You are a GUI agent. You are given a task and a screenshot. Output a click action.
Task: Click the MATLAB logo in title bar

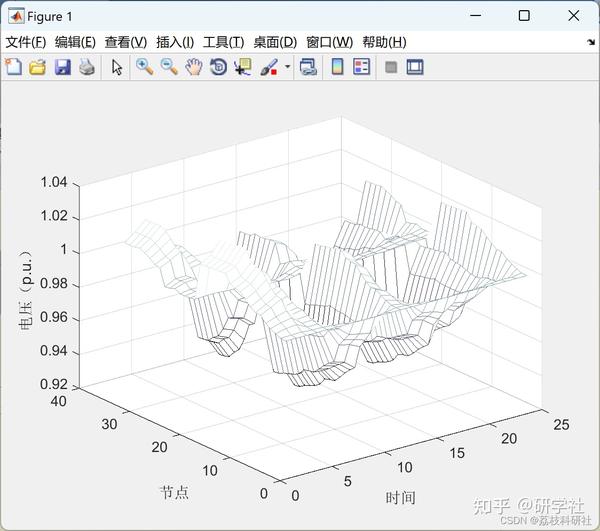click(x=16, y=16)
